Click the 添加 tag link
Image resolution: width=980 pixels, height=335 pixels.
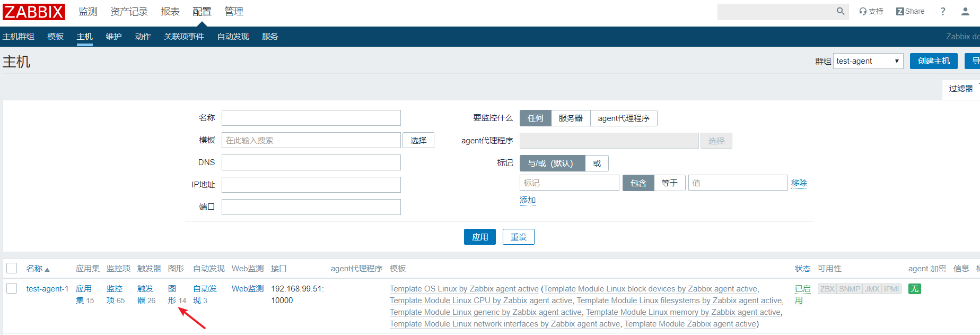528,200
